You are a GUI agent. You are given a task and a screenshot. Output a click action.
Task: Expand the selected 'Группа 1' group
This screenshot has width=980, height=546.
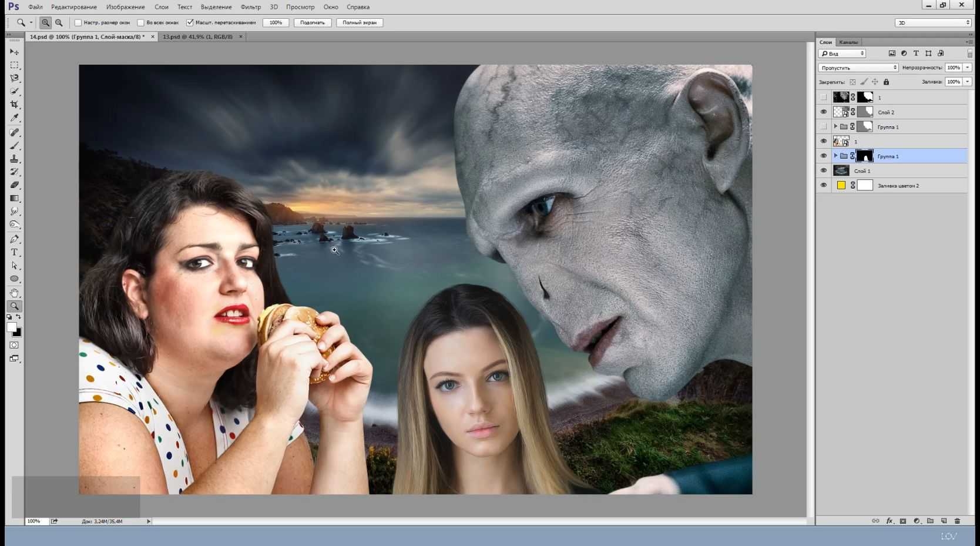coord(835,156)
